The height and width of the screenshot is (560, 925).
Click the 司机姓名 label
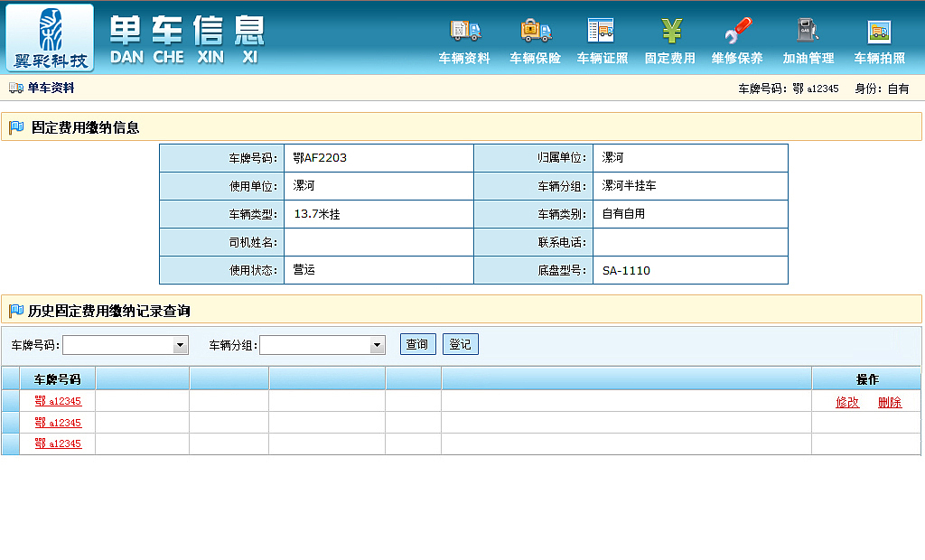tap(253, 243)
